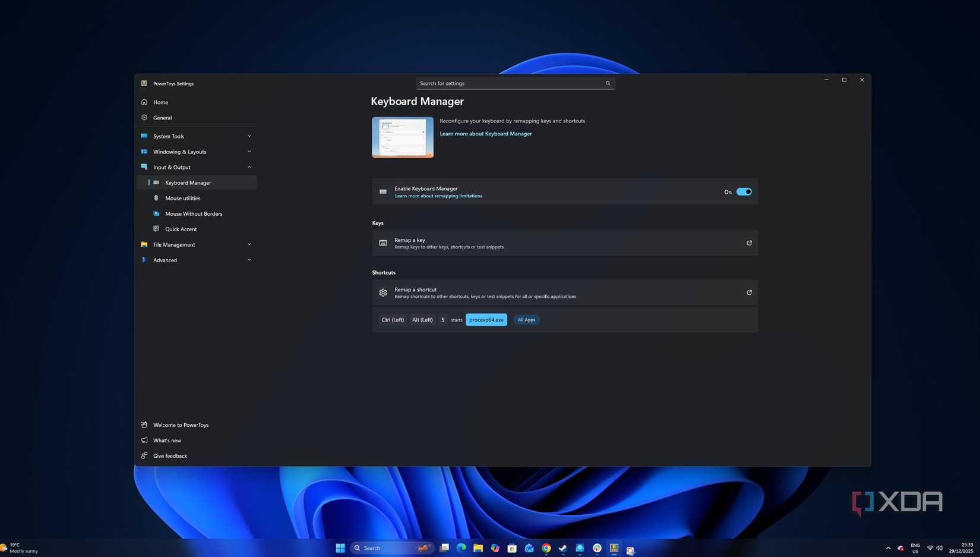Select the procexp64.exe shortcut target
This screenshot has height=557, width=980.
click(486, 320)
